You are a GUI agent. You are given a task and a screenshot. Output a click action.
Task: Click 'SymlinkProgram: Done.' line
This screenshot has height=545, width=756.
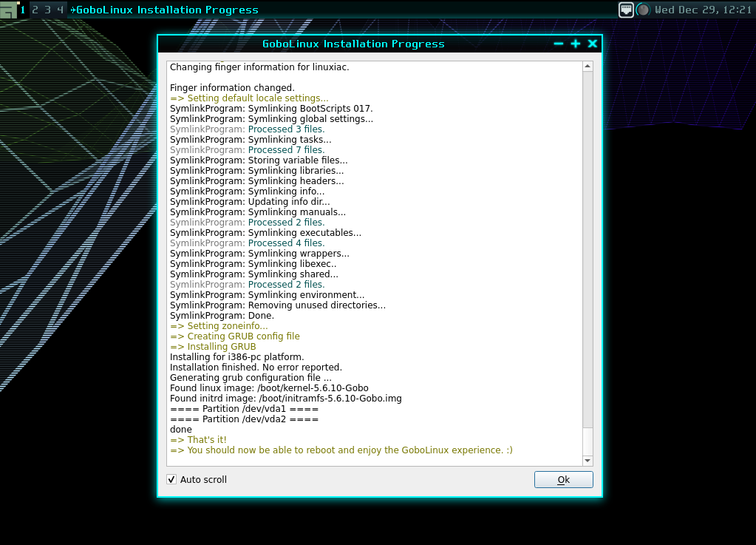[x=222, y=316]
